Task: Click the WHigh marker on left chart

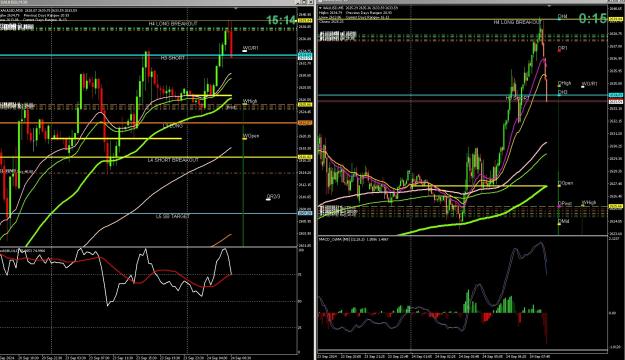Action: (x=250, y=102)
